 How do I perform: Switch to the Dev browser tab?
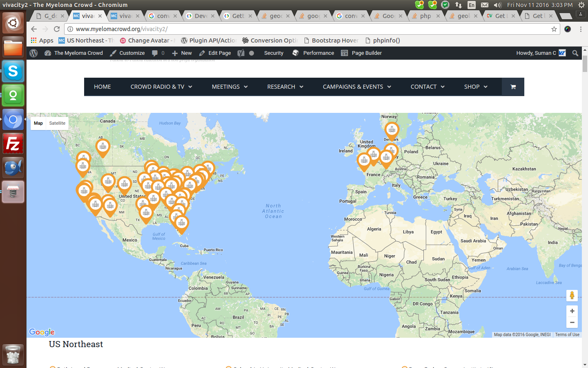[x=200, y=16]
